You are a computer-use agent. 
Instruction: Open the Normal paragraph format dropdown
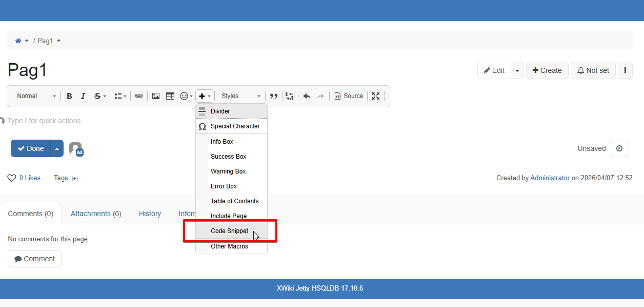[36, 96]
